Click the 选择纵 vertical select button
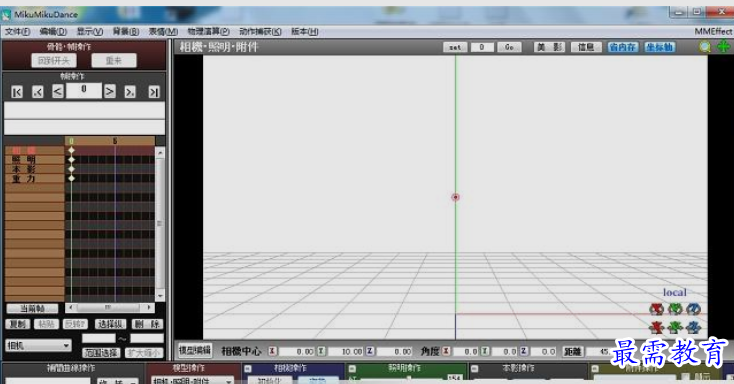This screenshot has height=384, width=734. tap(110, 324)
